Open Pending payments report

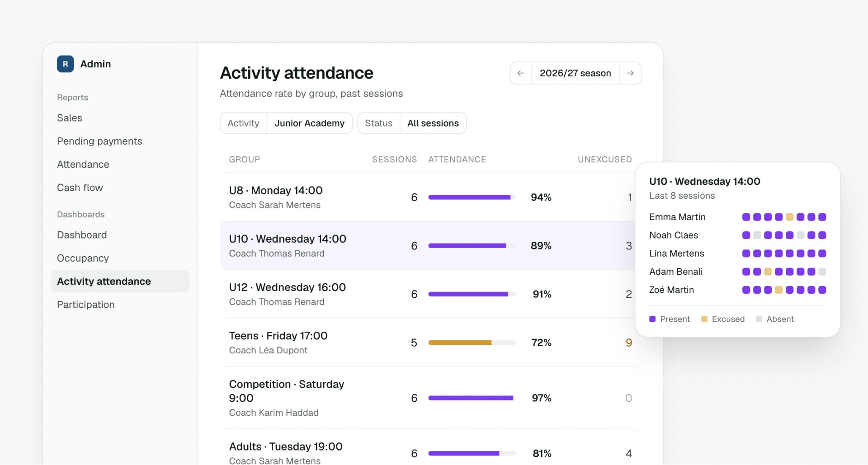99,141
